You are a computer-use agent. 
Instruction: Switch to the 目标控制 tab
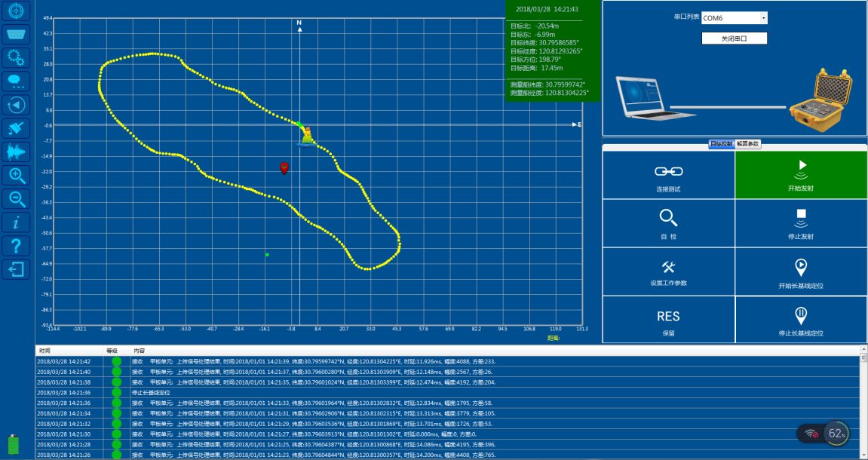click(721, 143)
